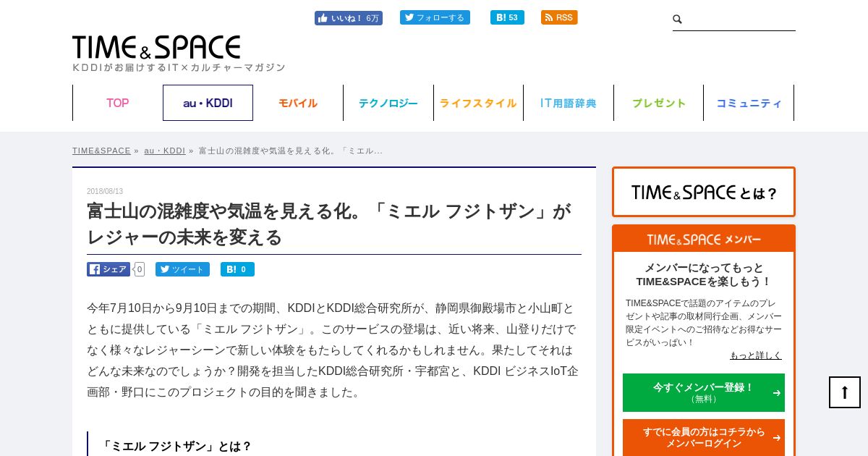Click the article Hatena B! 0 button
Image resolution: width=868 pixels, height=456 pixels.
[x=237, y=269]
